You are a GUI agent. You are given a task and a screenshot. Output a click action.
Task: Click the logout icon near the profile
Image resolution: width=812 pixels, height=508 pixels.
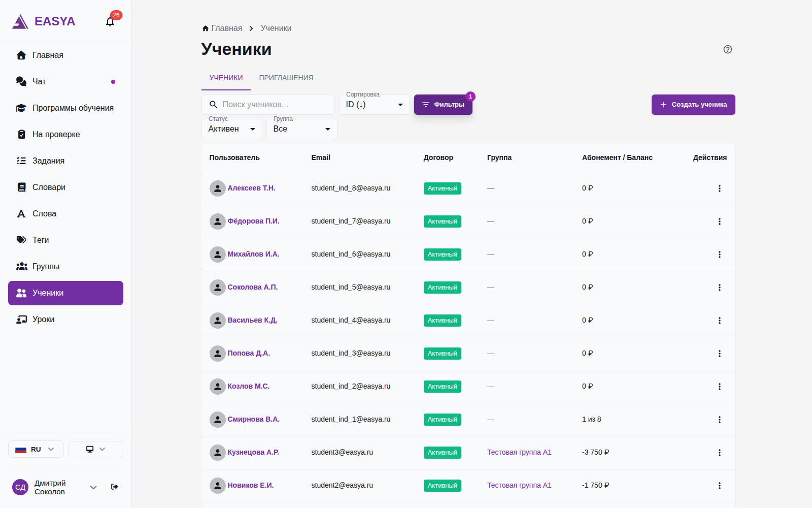point(114,487)
